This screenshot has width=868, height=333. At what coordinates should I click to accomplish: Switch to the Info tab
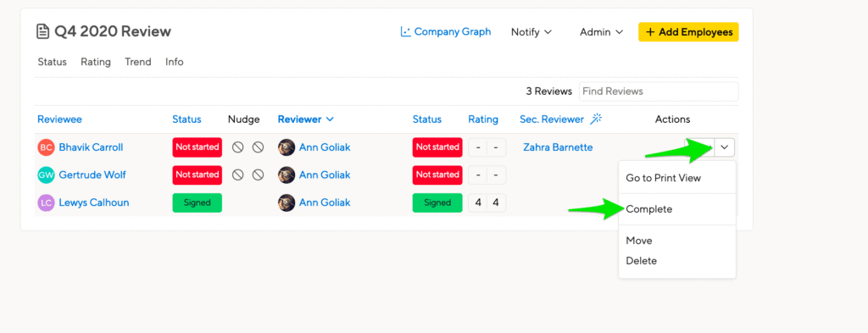tap(175, 62)
